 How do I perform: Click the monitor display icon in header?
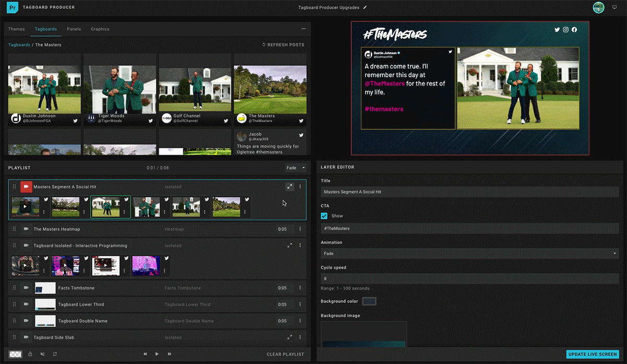point(614,8)
